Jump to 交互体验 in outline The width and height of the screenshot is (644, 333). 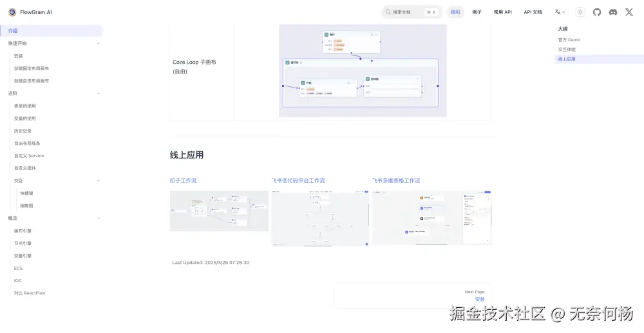pyautogui.click(x=566, y=50)
